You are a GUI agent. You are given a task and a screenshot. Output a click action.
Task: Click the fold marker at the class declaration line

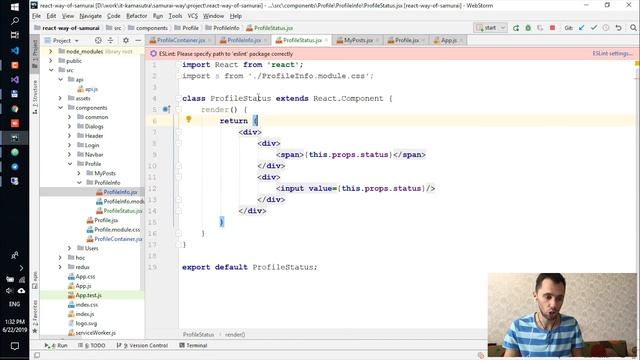click(x=179, y=98)
